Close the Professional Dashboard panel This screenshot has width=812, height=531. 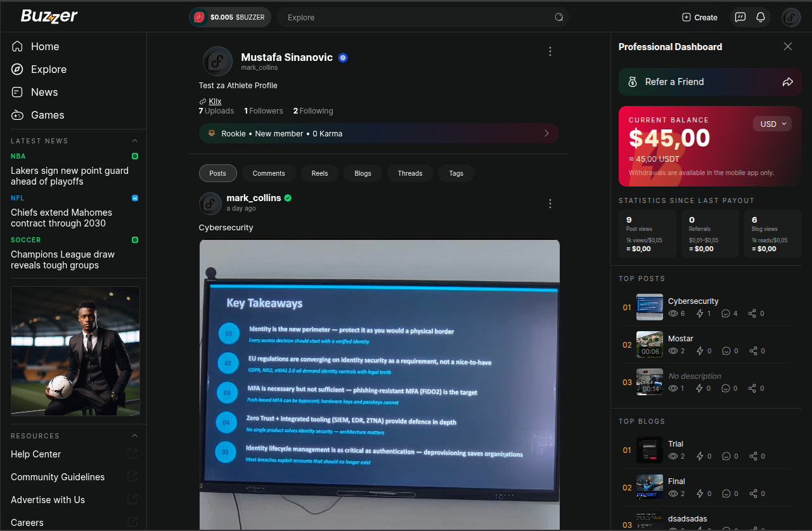(788, 46)
